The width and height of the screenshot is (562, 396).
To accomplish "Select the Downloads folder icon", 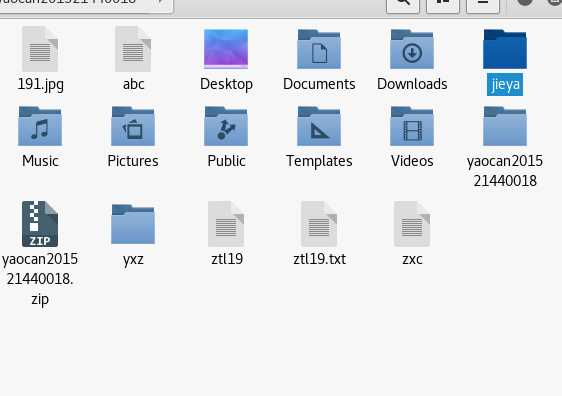I will pyautogui.click(x=412, y=49).
